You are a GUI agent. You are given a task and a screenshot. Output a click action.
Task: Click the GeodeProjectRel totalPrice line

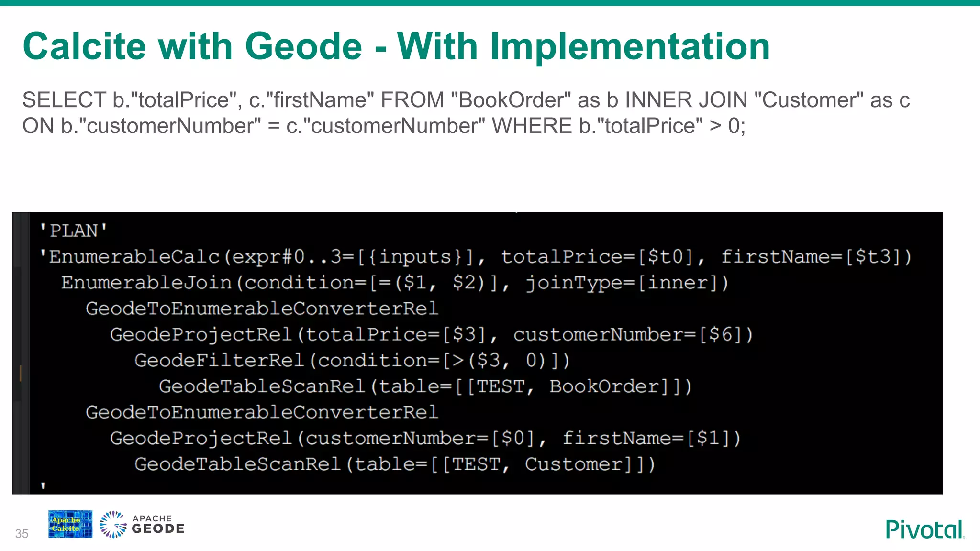click(x=431, y=334)
